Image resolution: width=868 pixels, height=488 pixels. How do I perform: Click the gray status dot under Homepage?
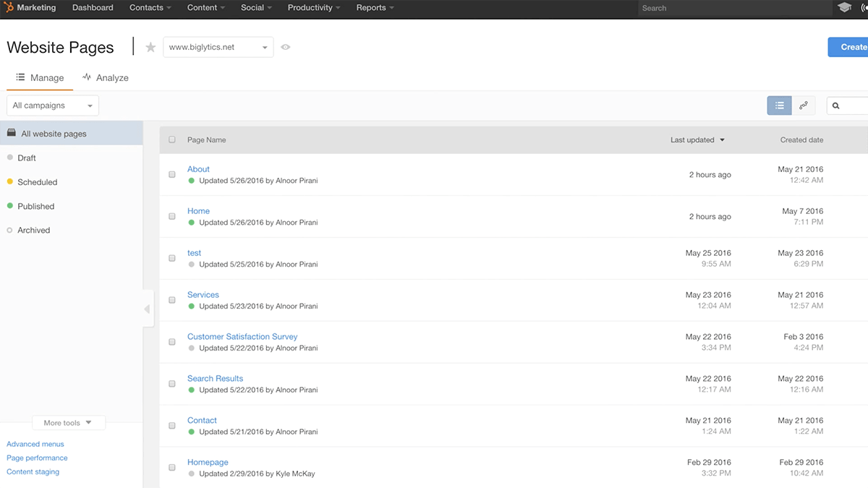pyautogui.click(x=192, y=474)
